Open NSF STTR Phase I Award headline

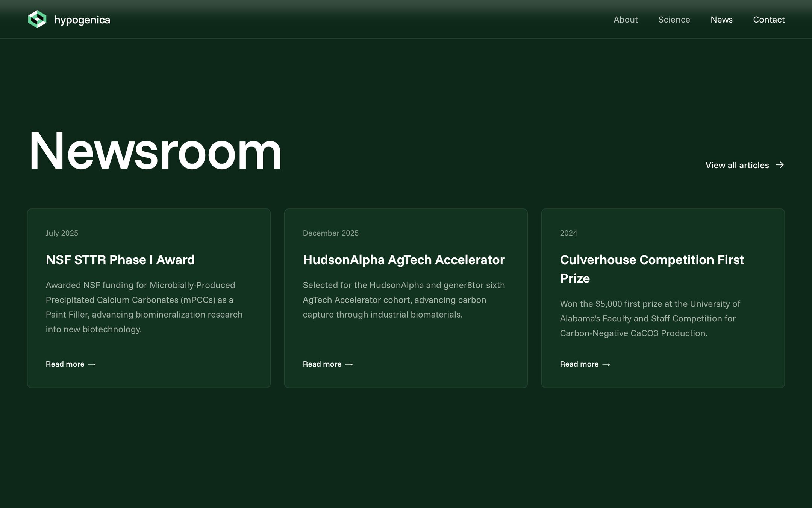[120, 260]
